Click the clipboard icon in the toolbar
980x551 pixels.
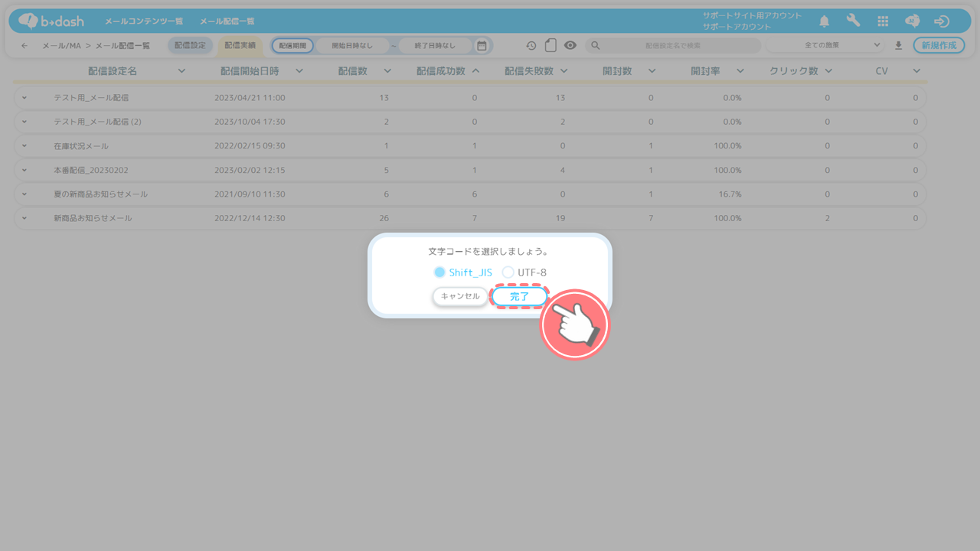tap(550, 46)
